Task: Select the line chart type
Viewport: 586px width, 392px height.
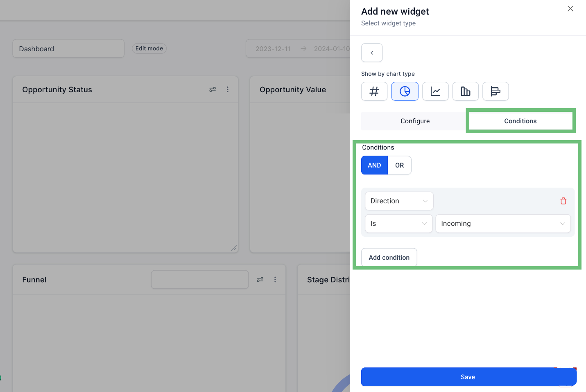Action: [435, 91]
